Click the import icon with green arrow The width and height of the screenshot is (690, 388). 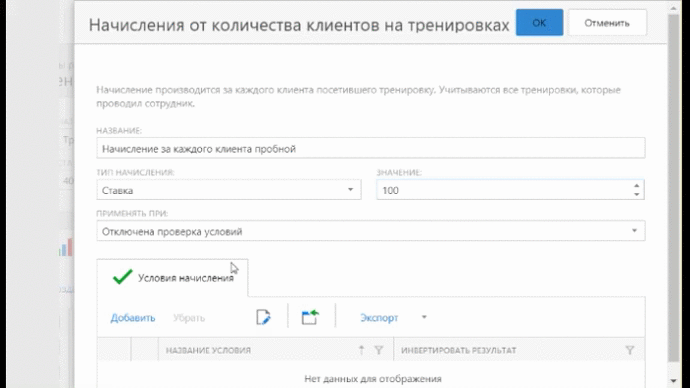click(310, 317)
